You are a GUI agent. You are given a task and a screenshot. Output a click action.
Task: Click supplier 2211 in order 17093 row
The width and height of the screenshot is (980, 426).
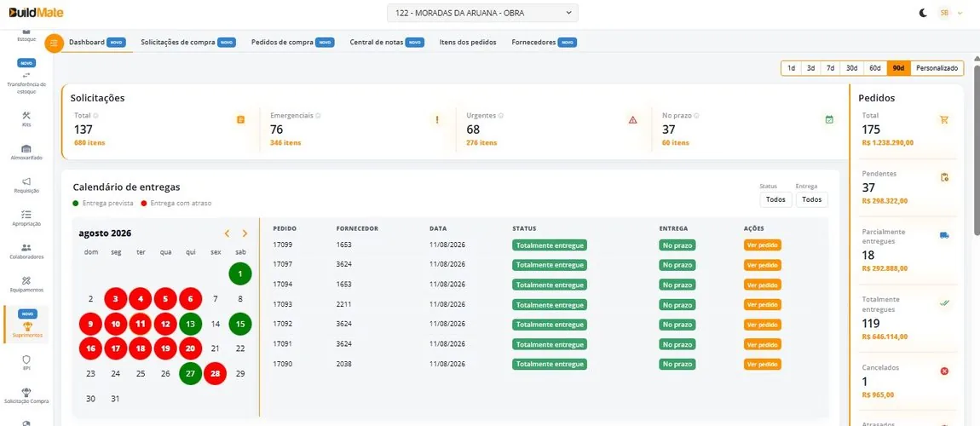point(343,304)
